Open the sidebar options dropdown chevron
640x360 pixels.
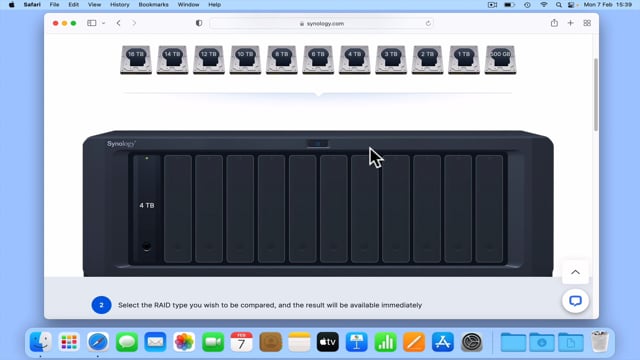[x=104, y=23]
